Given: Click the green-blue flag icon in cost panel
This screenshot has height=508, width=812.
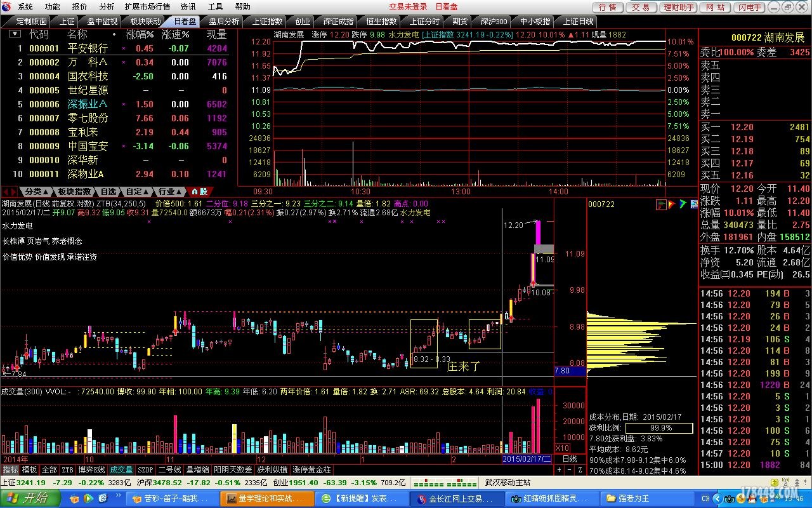Looking at the screenshot, I should [683, 204].
